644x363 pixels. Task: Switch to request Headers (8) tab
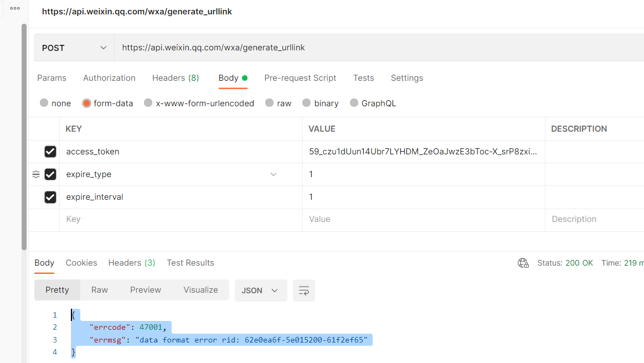176,78
